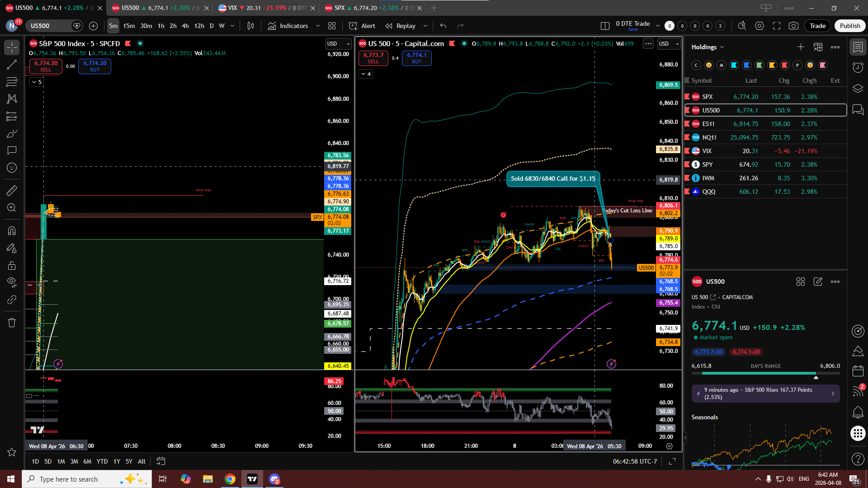Screen dimensions: 868x488
Task: Open USD currency dropdown on right chart
Action: 669,44
